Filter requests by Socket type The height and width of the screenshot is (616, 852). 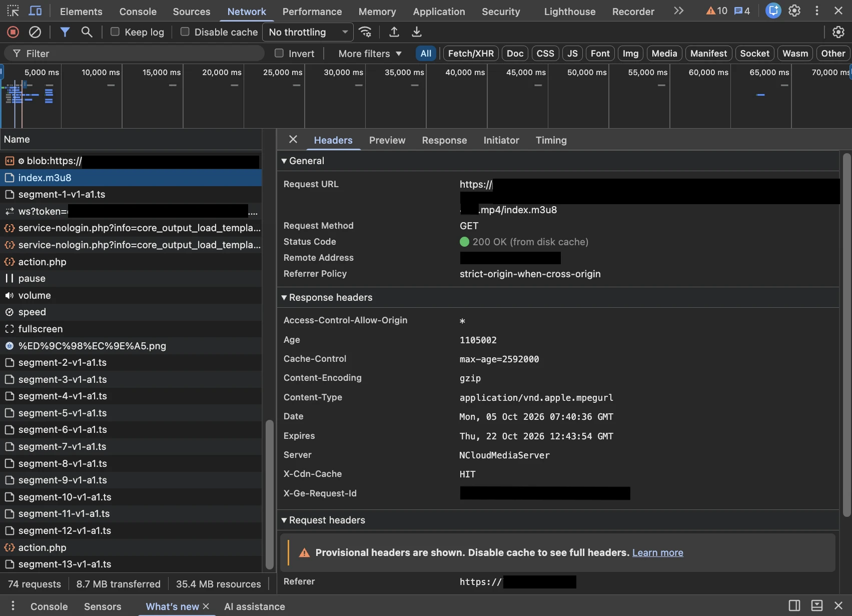coord(755,53)
